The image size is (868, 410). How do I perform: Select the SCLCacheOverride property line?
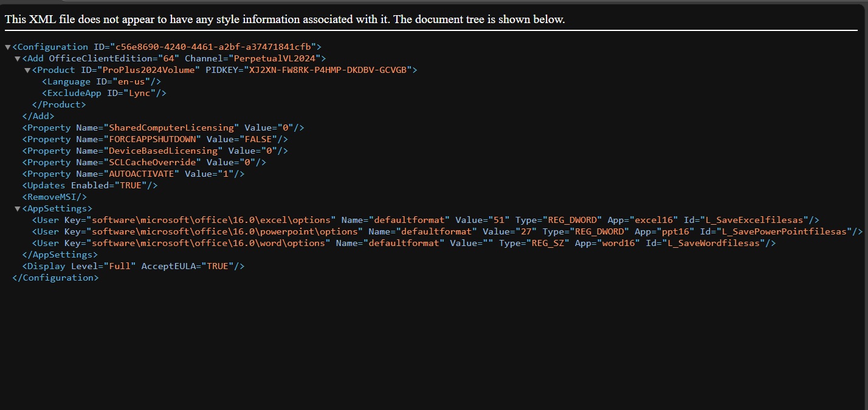(144, 162)
